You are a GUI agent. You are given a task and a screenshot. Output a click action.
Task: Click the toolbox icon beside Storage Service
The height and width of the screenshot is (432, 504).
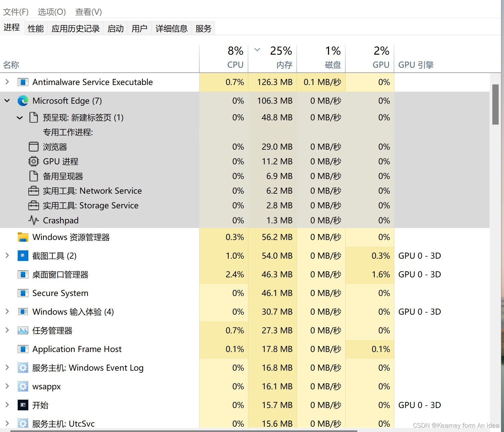(33, 205)
